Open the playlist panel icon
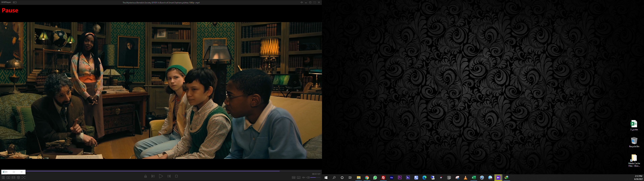 (3, 177)
